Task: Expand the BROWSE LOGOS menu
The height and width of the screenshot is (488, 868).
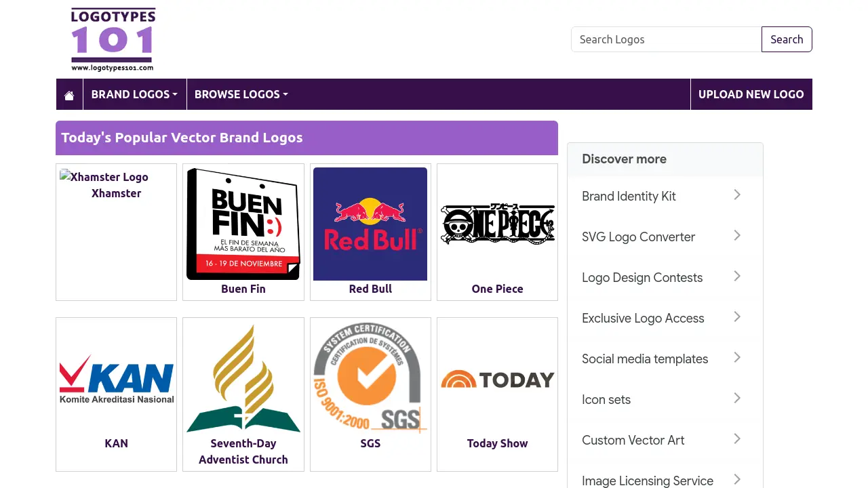Action: click(241, 94)
